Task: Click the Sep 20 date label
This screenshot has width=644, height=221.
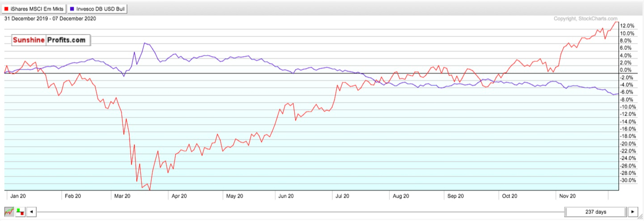Action: (x=455, y=196)
